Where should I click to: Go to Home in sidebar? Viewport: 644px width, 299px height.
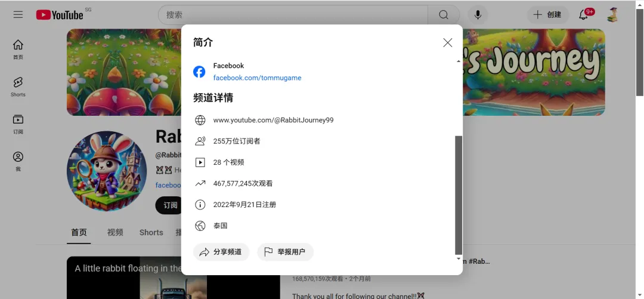point(18,50)
